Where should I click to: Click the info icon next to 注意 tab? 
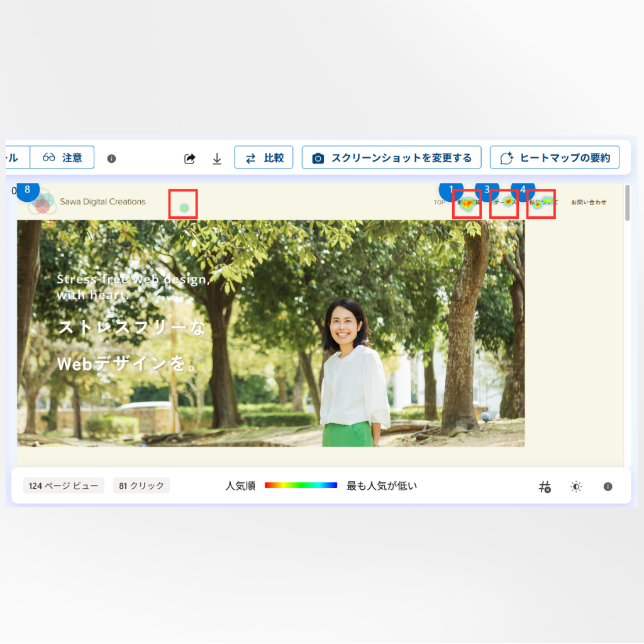[111, 158]
